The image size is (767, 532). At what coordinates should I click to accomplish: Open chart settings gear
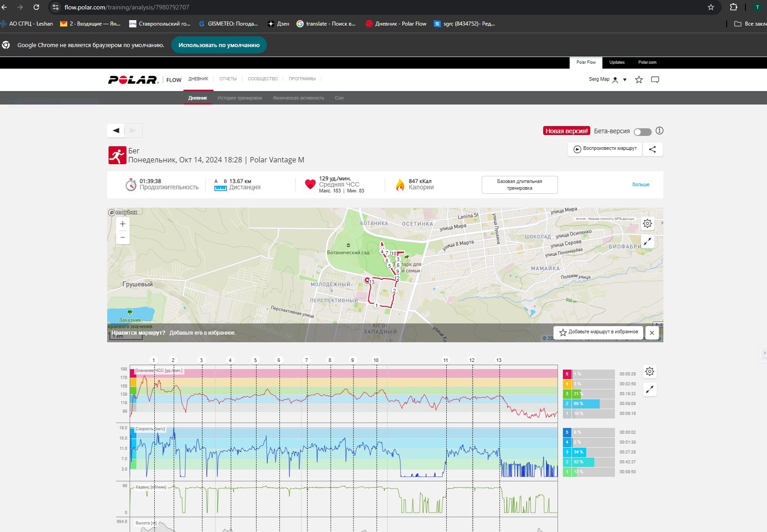[x=649, y=371]
